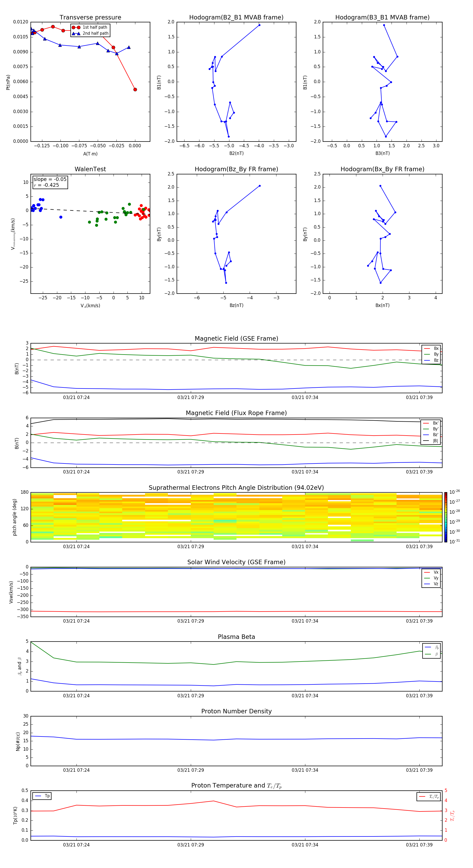
Task: Click the 'Transverse pressure' plot title
Action: coord(90,17)
